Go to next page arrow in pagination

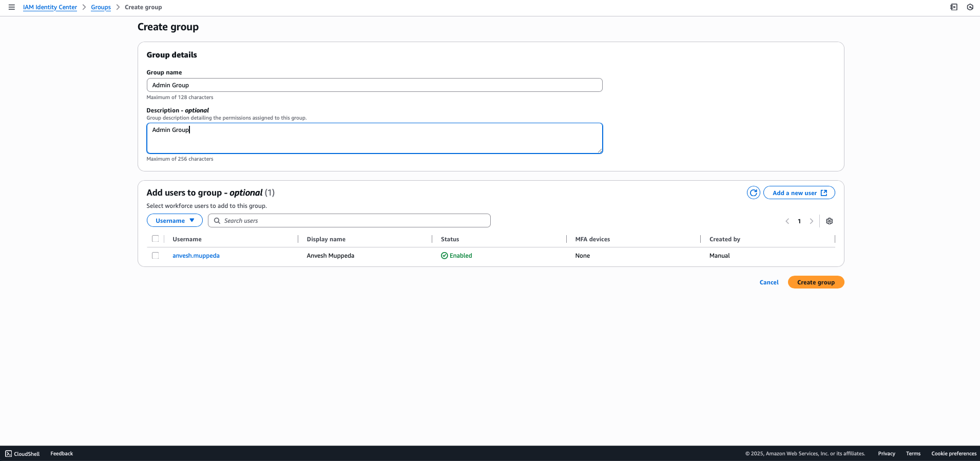(811, 221)
